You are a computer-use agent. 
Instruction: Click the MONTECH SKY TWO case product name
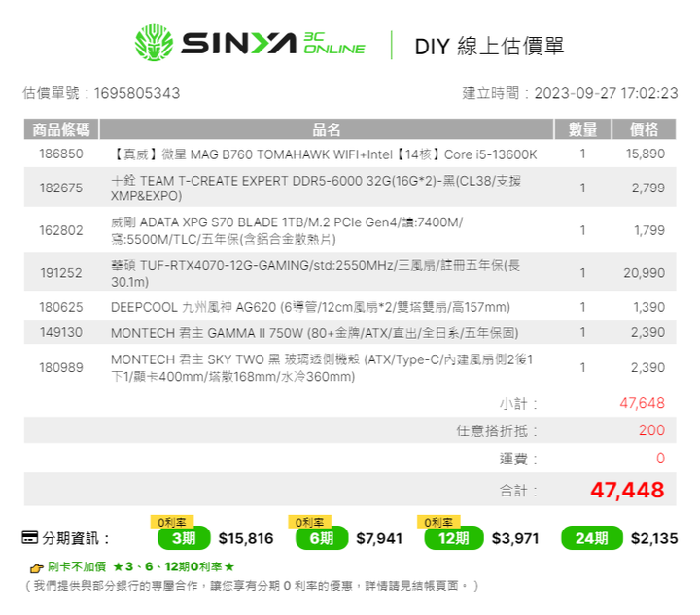pyautogui.click(x=322, y=368)
